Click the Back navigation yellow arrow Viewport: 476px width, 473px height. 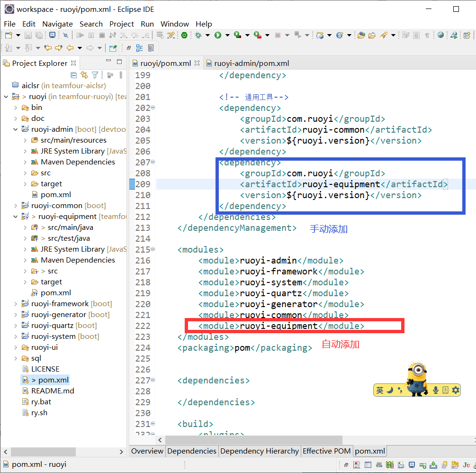(70, 48)
